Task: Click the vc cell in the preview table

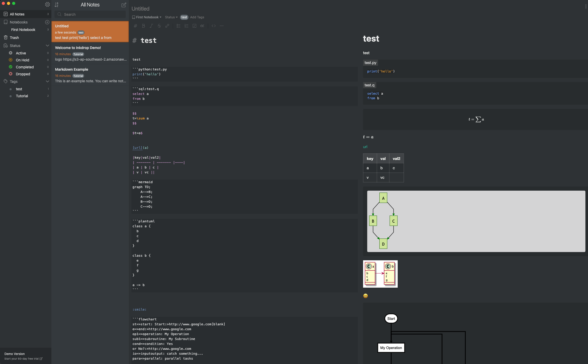Action: click(382, 177)
